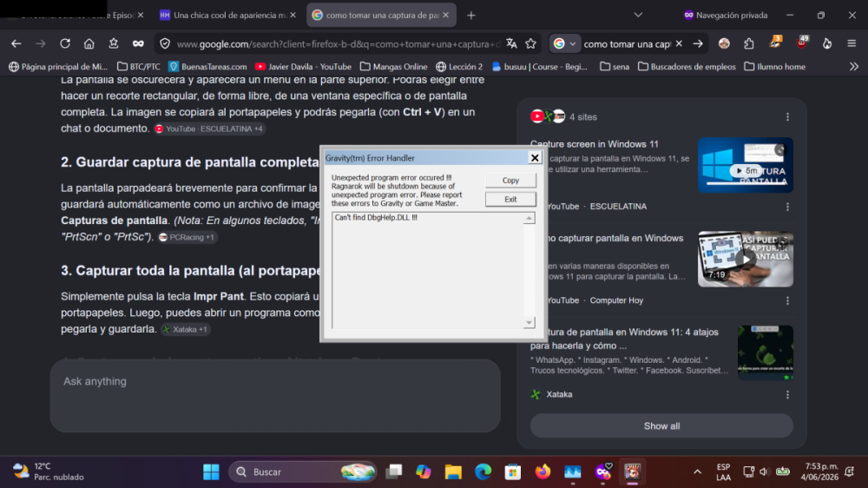Open the Xataka article thumbnail

(x=765, y=353)
